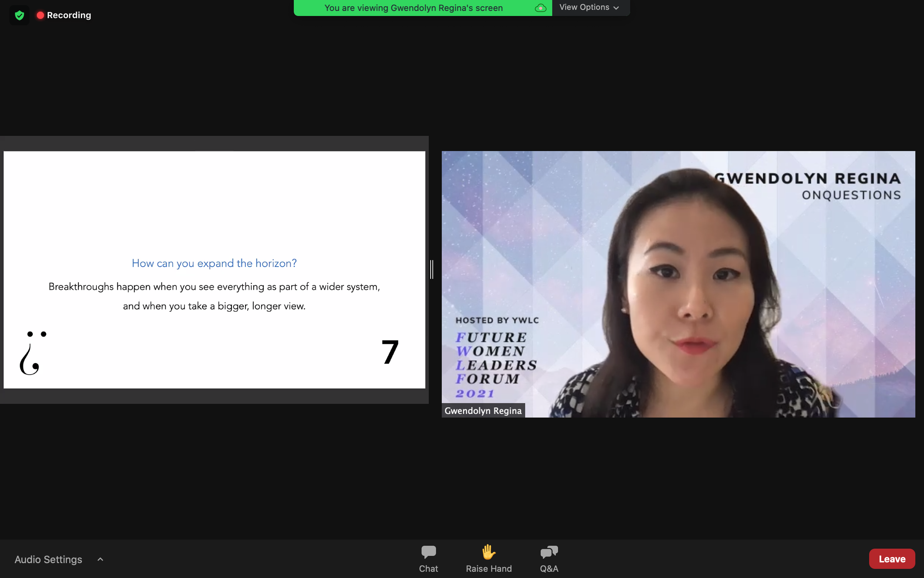Open the View Options dropdown
924x578 pixels.
(589, 8)
